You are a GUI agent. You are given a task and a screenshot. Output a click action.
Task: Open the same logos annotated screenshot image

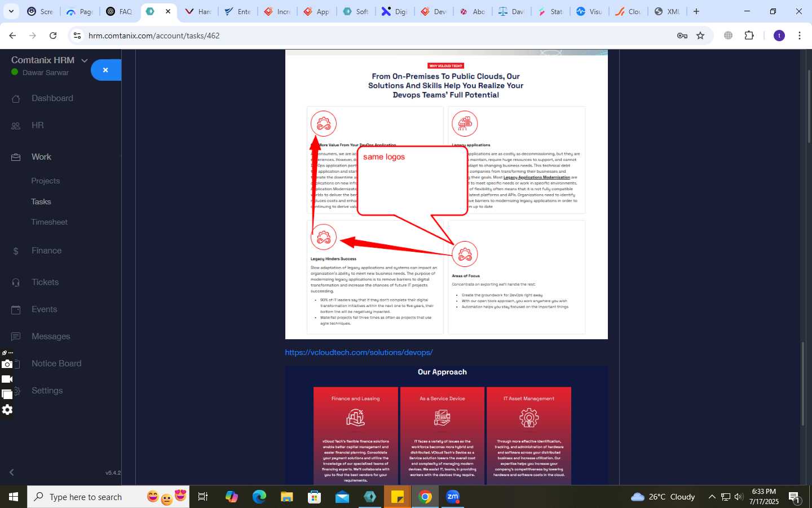(x=447, y=194)
